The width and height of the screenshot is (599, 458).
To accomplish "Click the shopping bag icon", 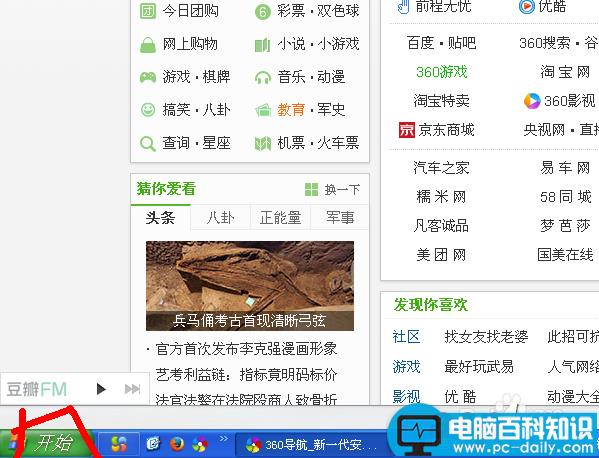I will click(148, 45).
